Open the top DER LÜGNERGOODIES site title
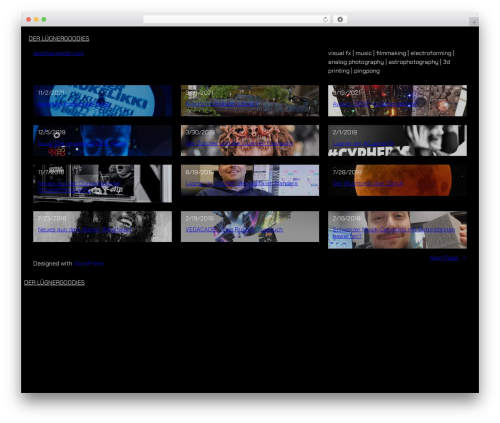The width and height of the screenshot is (500, 423). coord(59,38)
